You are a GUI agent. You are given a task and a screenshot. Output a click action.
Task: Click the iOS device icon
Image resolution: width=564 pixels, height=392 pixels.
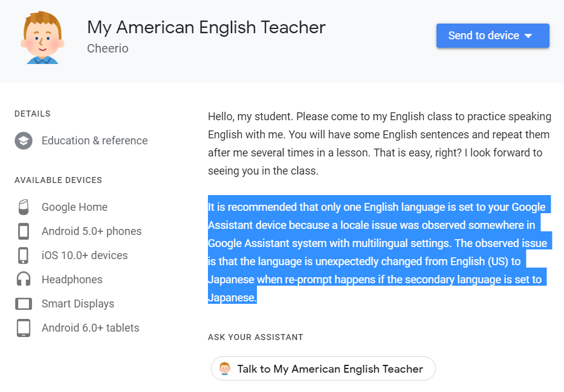(24, 255)
